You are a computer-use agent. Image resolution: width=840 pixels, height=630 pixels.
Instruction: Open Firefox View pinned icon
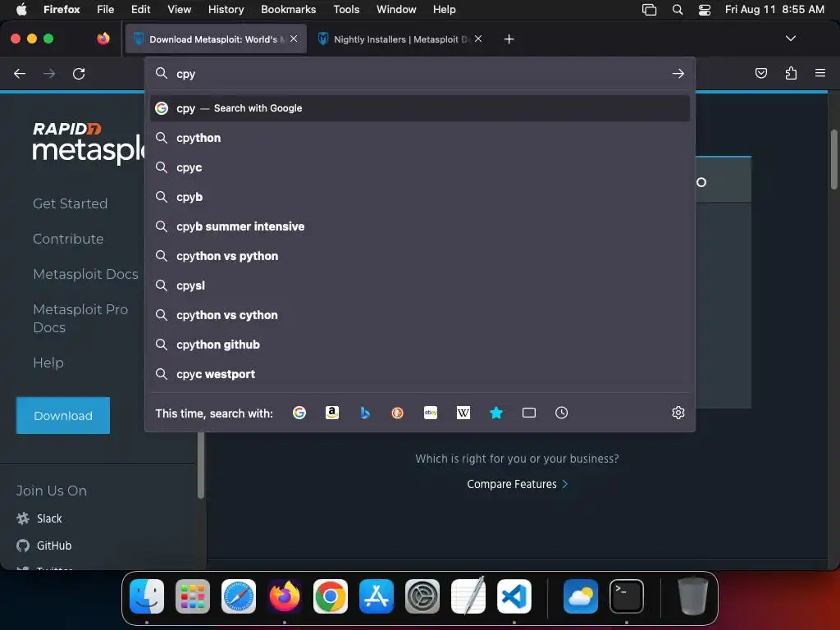(103, 39)
